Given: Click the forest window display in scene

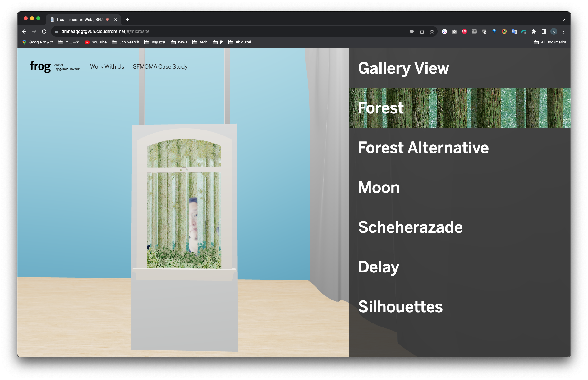Looking at the screenshot, I should pos(184,204).
